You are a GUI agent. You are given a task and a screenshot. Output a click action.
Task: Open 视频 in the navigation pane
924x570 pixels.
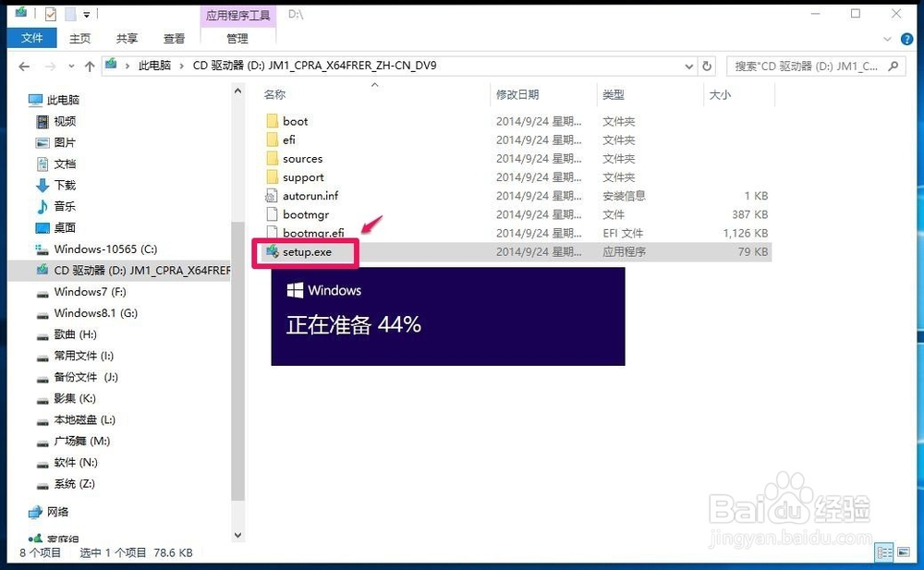pos(65,121)
